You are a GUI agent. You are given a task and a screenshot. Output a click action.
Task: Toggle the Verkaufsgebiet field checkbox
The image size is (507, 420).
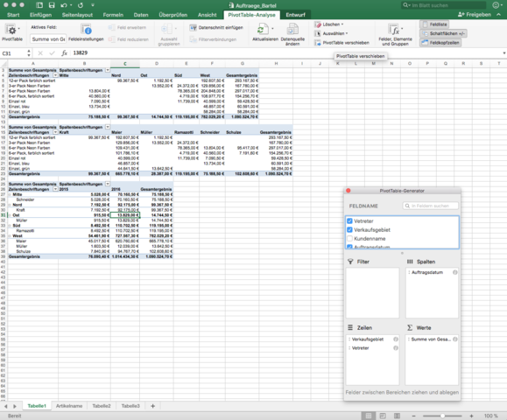pos(349,230)
